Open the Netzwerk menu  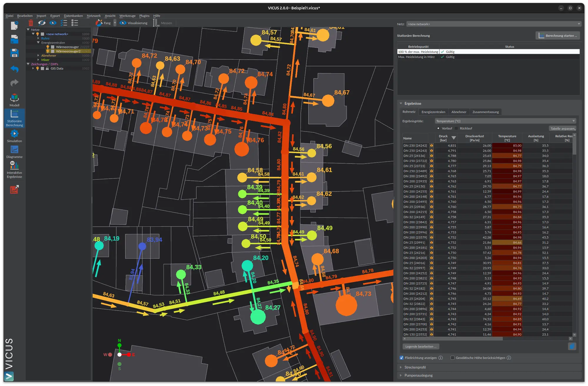point(93,16)
